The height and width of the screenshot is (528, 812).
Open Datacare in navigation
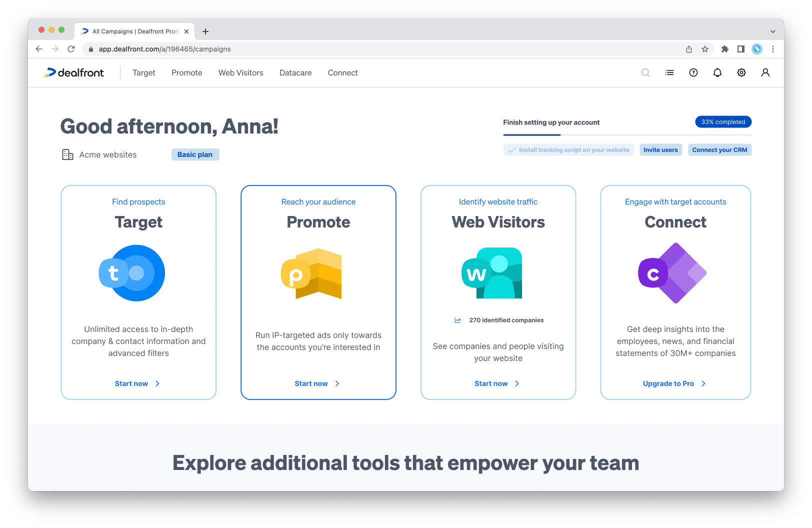click(x=295, y=73)
